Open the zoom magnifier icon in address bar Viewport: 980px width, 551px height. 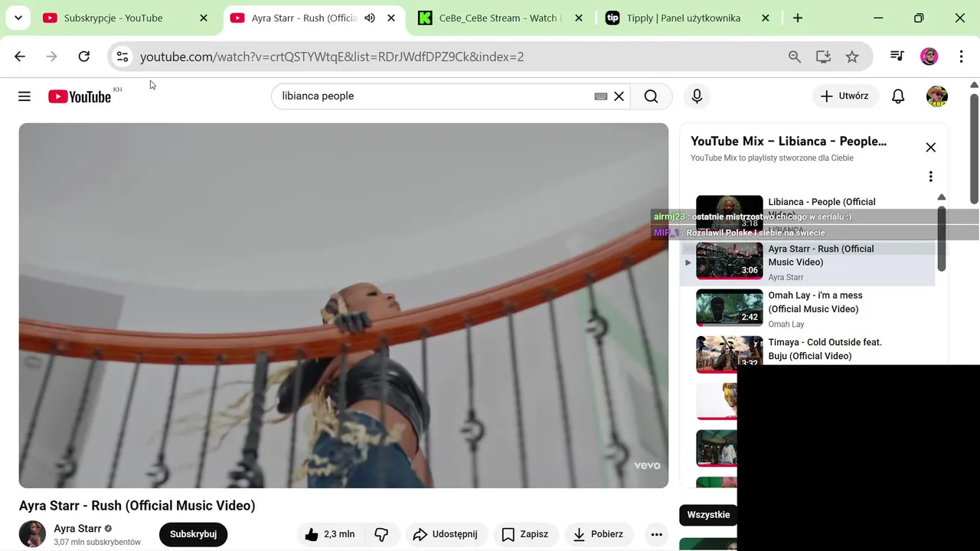795,57
